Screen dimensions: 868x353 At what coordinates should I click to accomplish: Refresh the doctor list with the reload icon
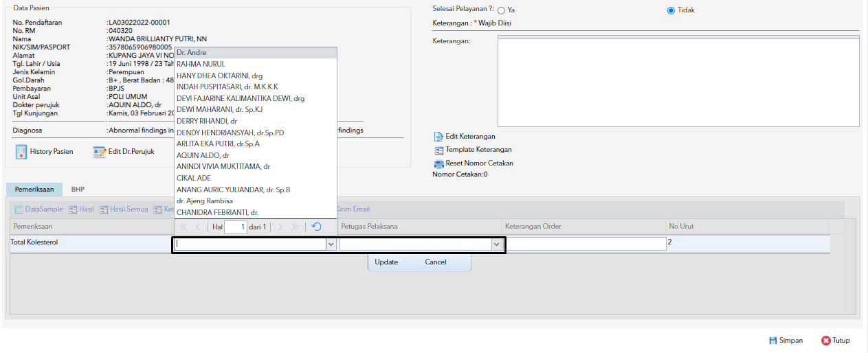316,227
